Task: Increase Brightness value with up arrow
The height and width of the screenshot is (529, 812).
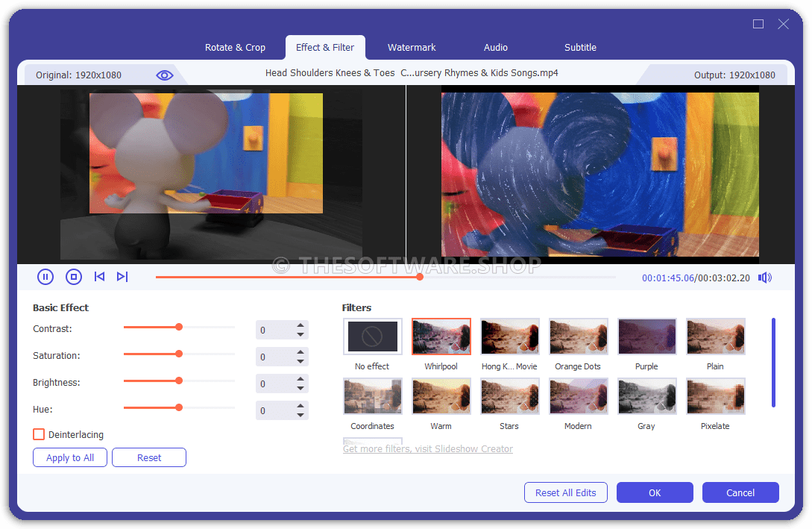Action: point(300,379)
